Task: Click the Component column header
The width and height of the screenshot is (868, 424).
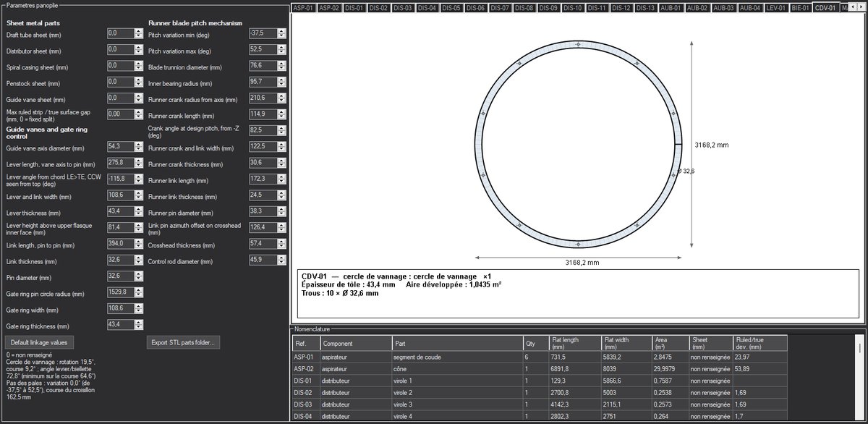Action: (356, 343)
